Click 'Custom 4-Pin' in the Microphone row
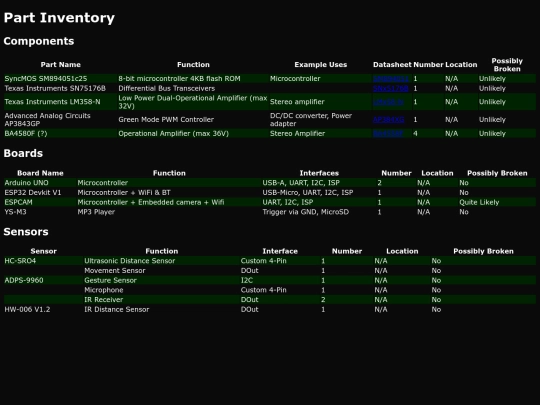This screenshot has height=405, width=540. point(263,290)
